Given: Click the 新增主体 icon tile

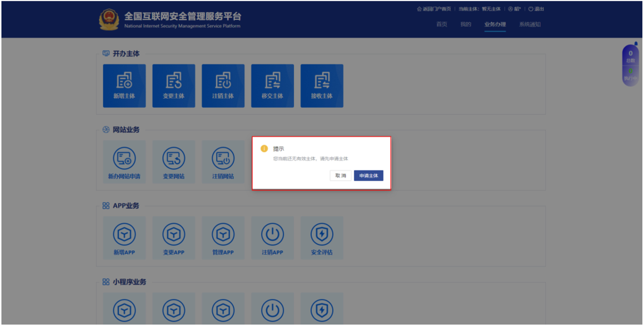Looking at the screenshot, I should click(124, 86).
